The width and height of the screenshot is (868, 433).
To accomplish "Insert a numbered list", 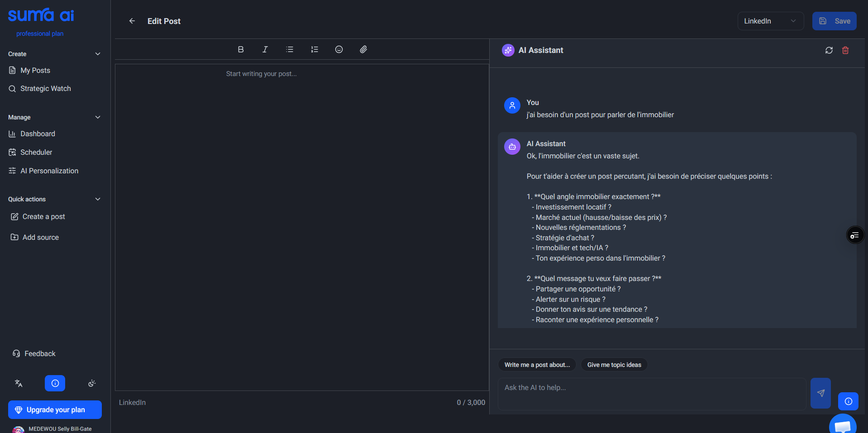I will 315,49.
